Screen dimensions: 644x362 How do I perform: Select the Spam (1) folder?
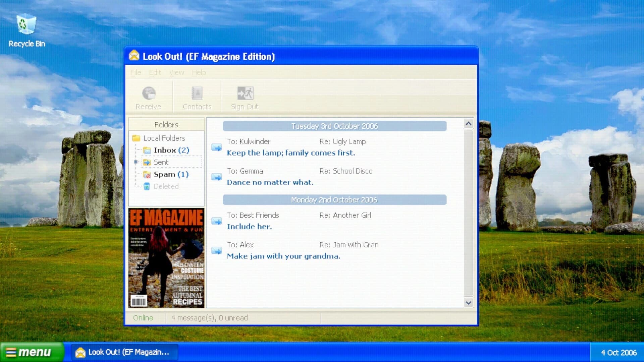click(171, 174)
